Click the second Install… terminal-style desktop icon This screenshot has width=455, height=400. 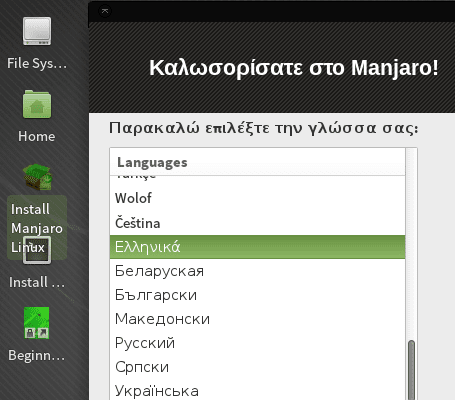click(x=37, y=251)
